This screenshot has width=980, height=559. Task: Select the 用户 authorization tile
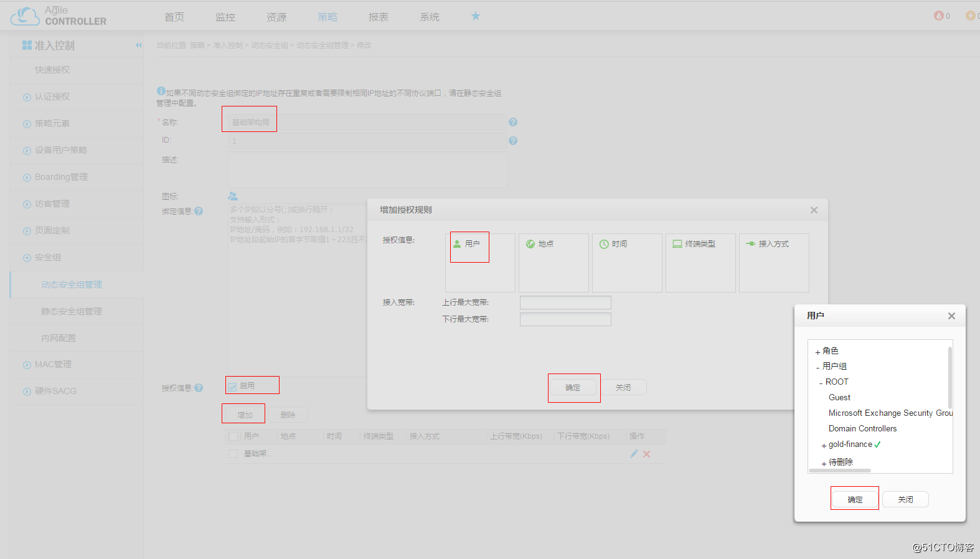click(x=480, y=263)
